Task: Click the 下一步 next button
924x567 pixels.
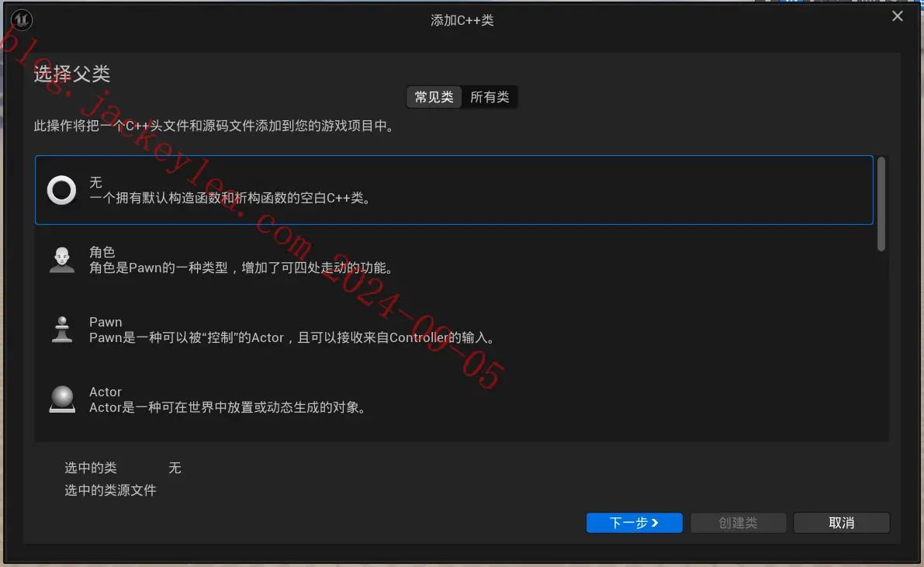Action: [x=634, y=523]
